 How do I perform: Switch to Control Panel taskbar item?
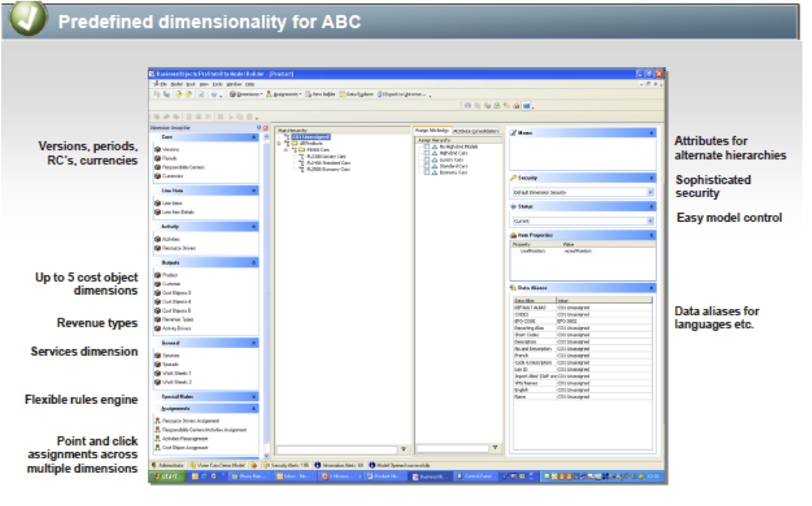474,477
